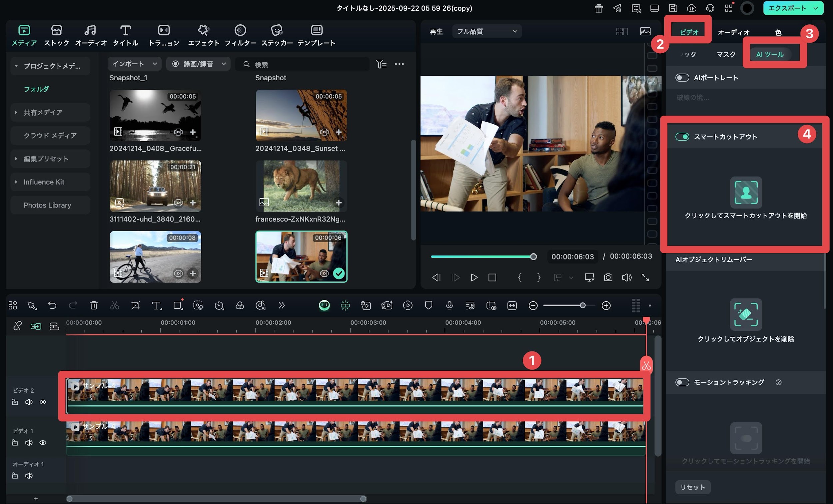The image size is (833, 504).
Task: Click the timeline zoom slider handle
Action: pos(582,305)
